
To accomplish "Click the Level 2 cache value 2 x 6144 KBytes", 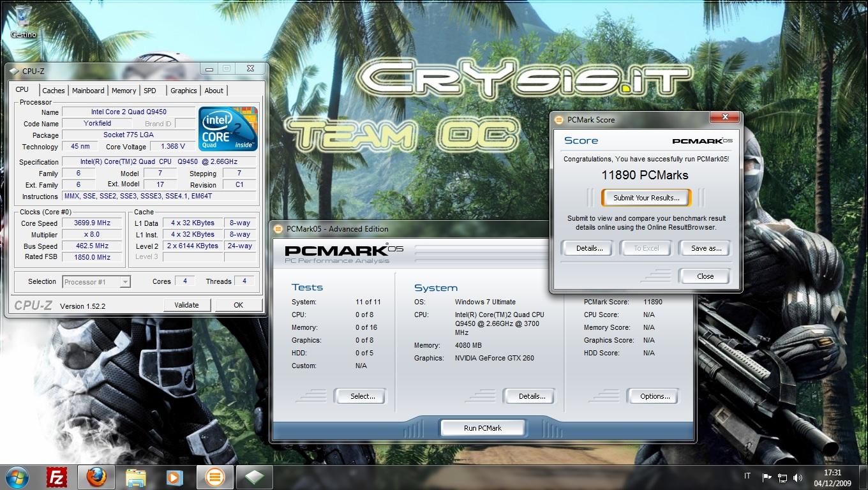I will point(194,246).
